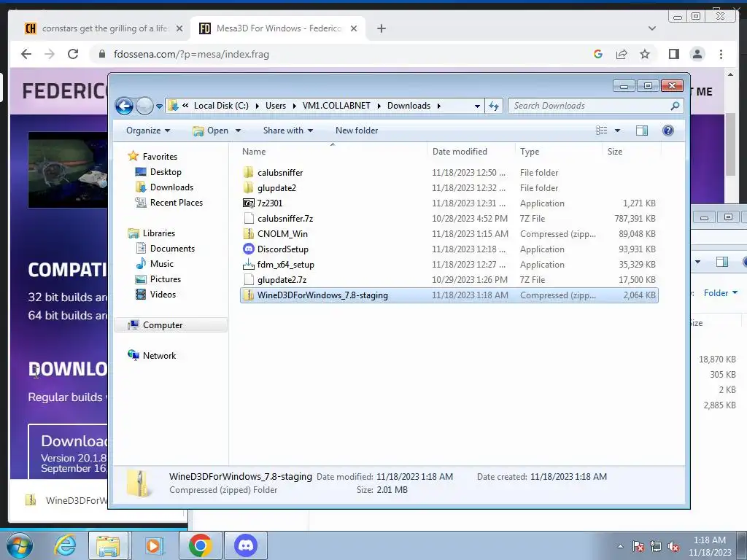
Task: Open Explorer help icon
Action: click(x=668, y=131)
